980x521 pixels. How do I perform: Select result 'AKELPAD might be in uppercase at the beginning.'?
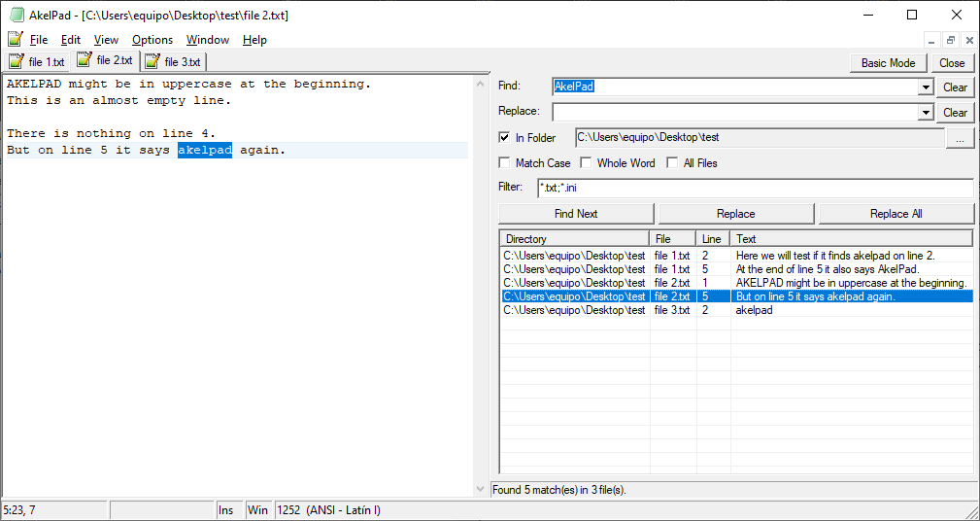click(737, 283)
